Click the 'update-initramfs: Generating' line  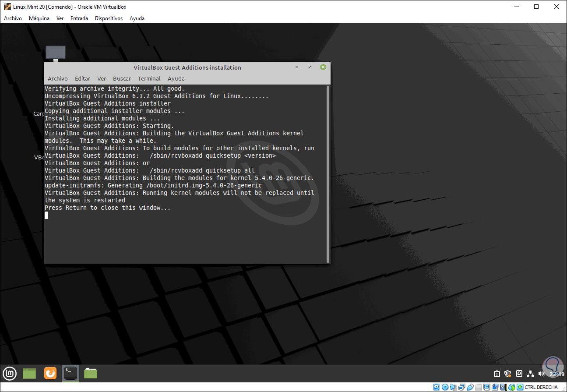153,185
